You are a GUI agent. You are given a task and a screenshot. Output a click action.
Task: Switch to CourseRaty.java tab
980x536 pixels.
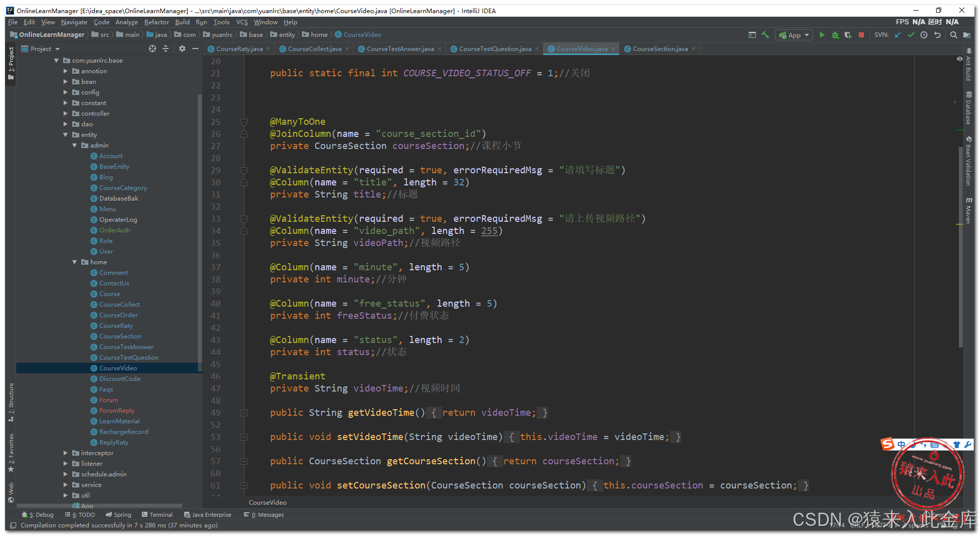point(239,49)
